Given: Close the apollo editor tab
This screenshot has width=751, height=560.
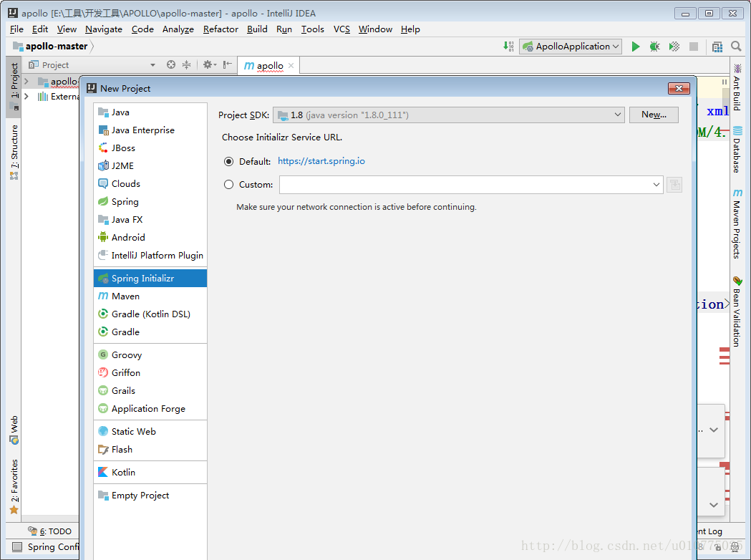Looking at the screenshot, I should coord(291,66).
